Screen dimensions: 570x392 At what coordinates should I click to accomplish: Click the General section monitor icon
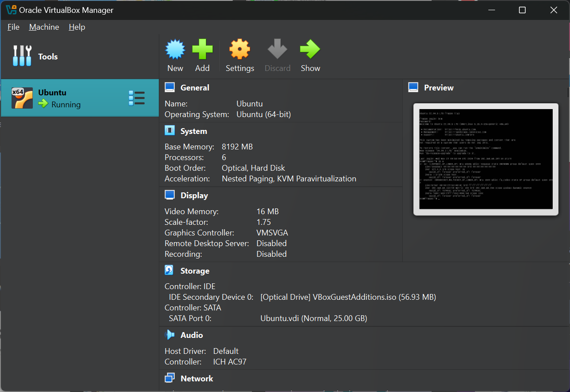[169, 87]
